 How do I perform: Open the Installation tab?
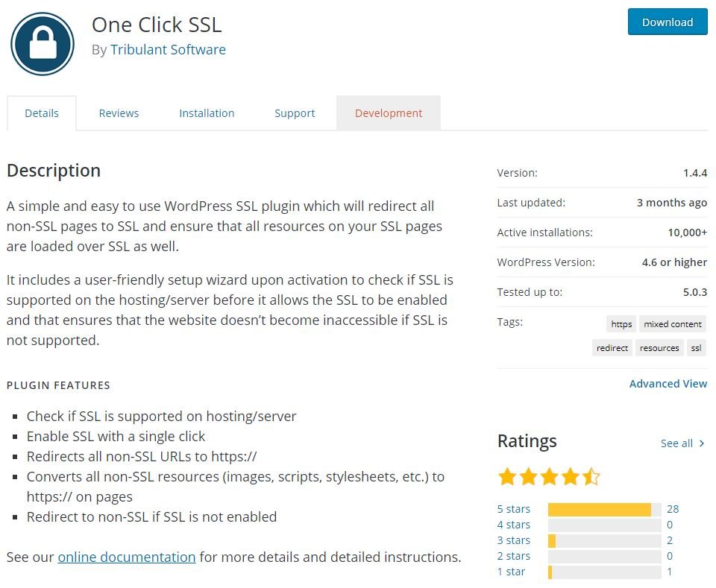point(207,113)
